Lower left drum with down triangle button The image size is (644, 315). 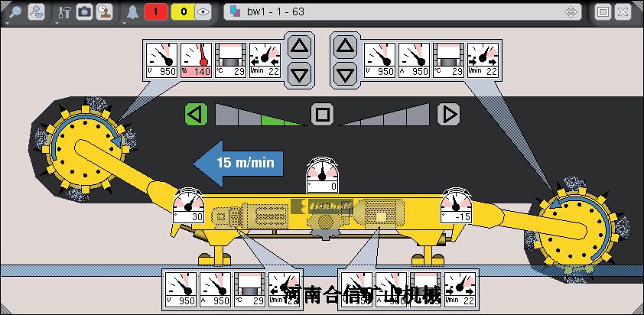click(299, 74)
